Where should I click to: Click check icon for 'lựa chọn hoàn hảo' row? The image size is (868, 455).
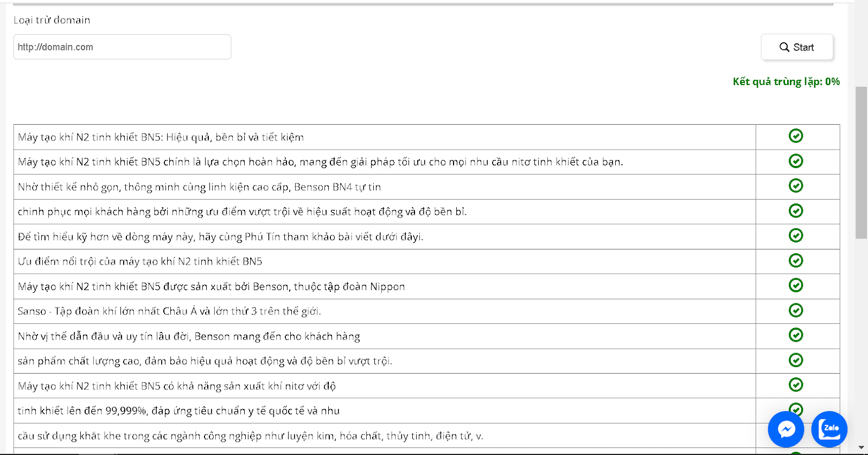pos(795,161)
